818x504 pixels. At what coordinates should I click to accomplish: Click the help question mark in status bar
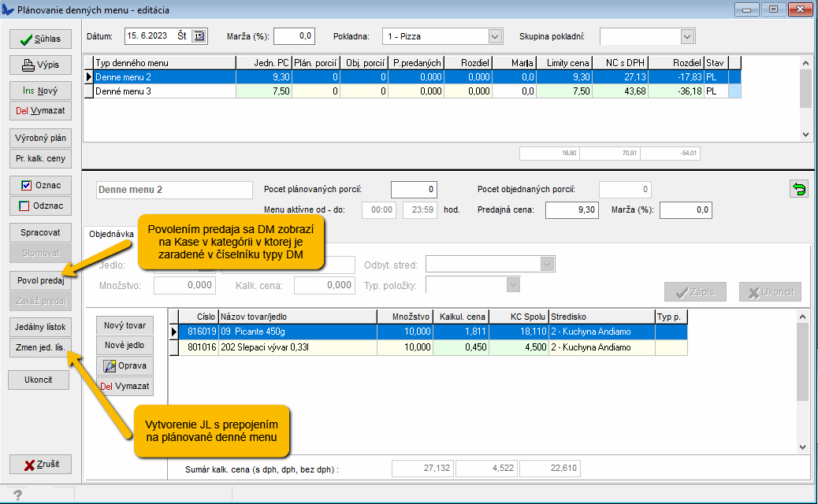pos(17,495)
